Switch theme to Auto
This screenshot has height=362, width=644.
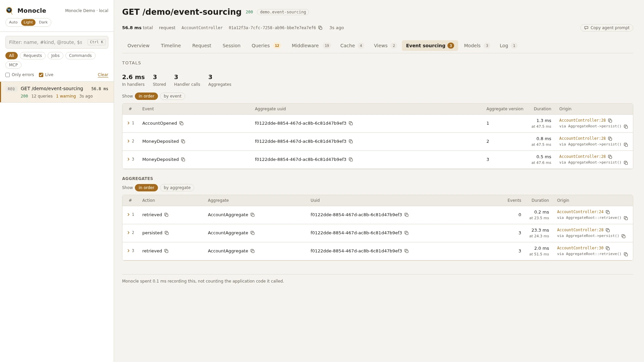(x=13, y=22)
